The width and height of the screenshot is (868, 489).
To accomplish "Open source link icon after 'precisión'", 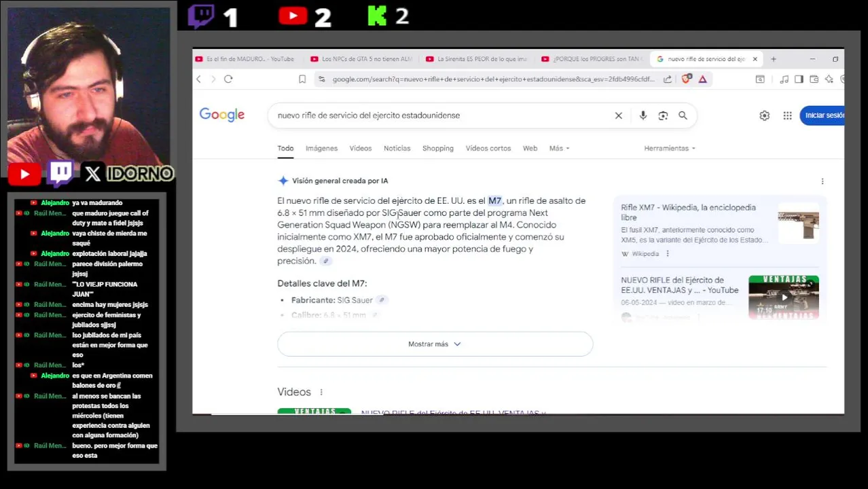I will (326, 261).
